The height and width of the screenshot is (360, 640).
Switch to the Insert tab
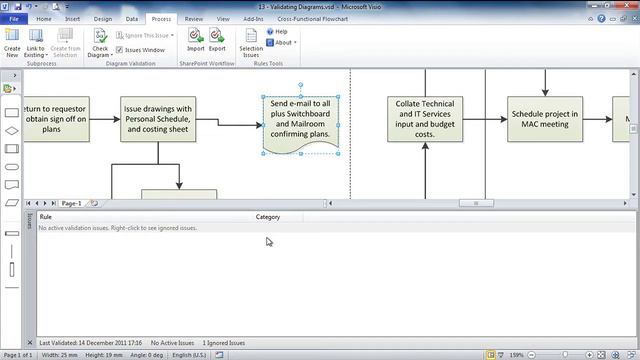[x=72, y=19]
